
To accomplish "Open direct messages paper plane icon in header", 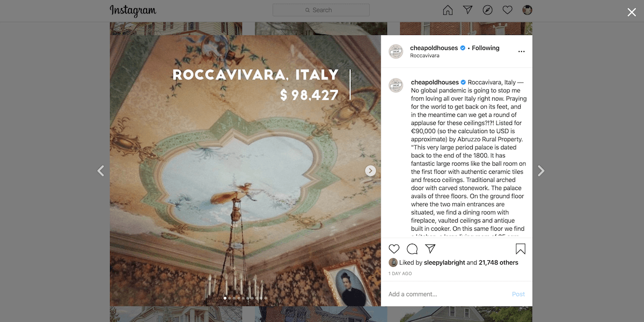I will click(x=467, y=10).
